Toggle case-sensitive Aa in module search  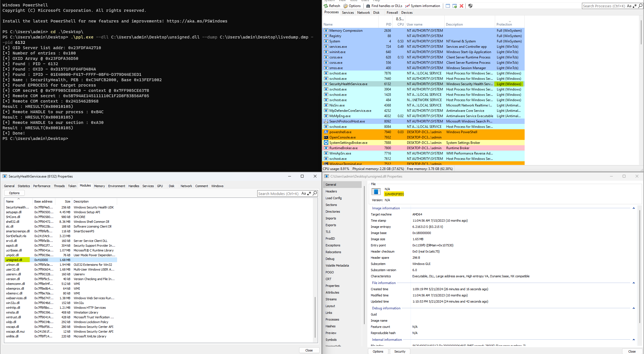coord(304,193)
